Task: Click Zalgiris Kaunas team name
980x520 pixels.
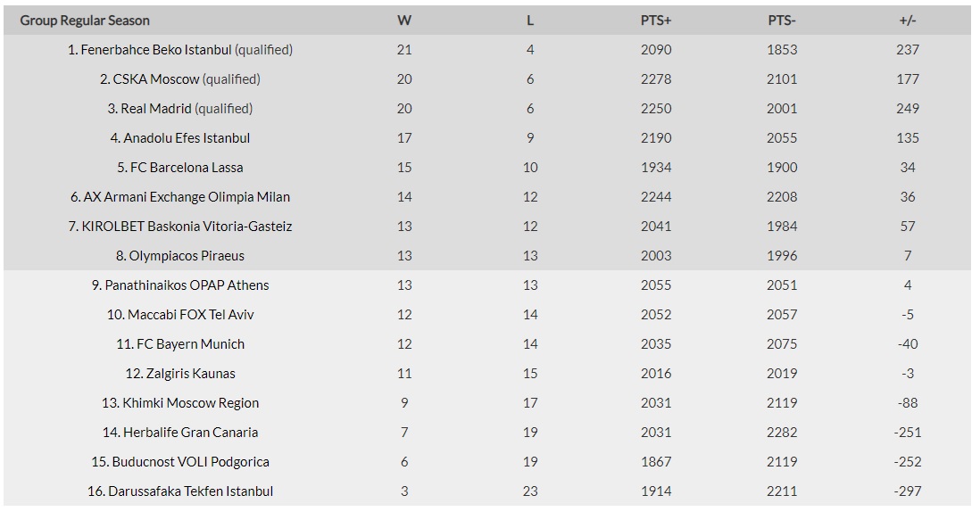Action: pyautogui.click(x=191, y=374)
